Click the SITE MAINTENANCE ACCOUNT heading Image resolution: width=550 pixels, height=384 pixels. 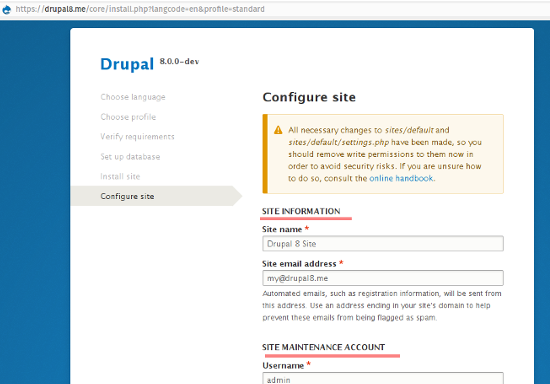click(x=323, y=347)
